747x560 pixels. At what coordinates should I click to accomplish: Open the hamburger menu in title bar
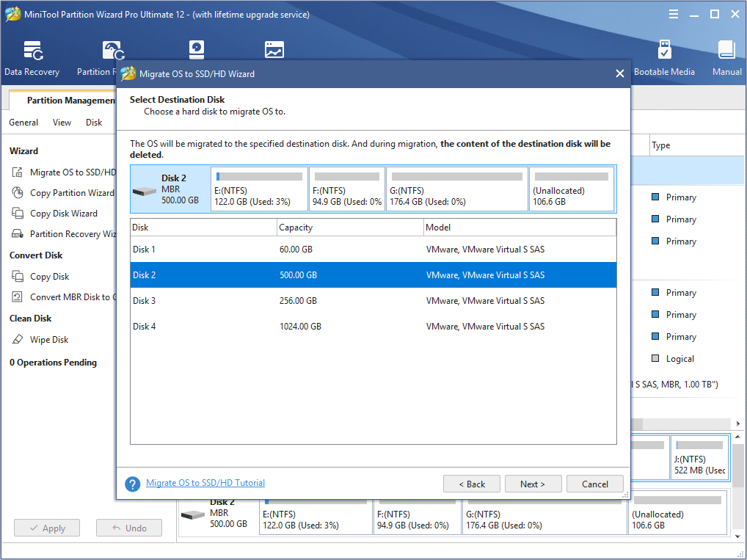[x=674, y=14]
